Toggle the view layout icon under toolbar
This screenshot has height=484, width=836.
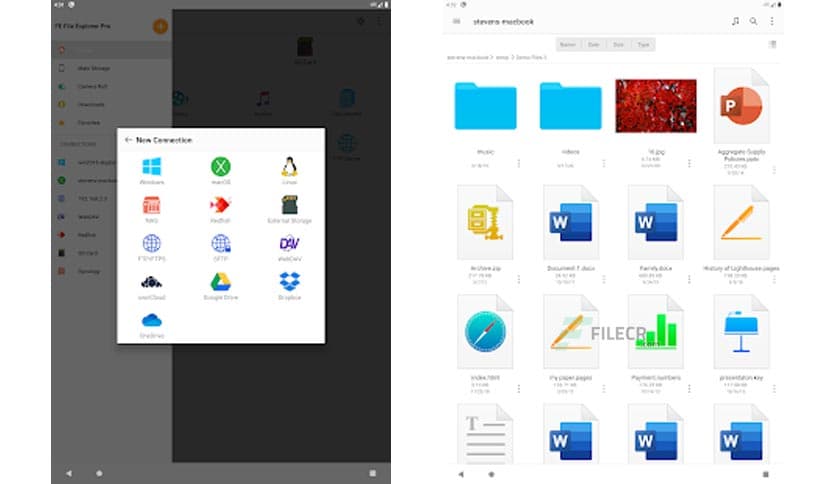pyautogui.click(x=773, y=44)
